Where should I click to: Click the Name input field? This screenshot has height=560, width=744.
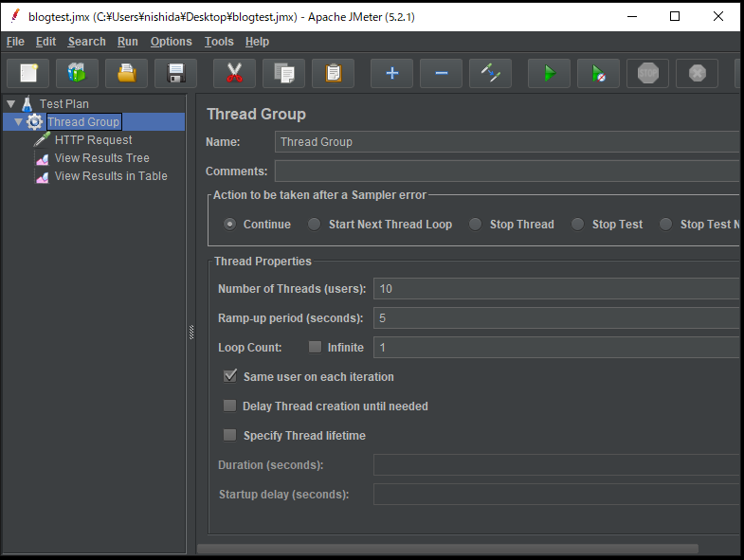(507, 142)
